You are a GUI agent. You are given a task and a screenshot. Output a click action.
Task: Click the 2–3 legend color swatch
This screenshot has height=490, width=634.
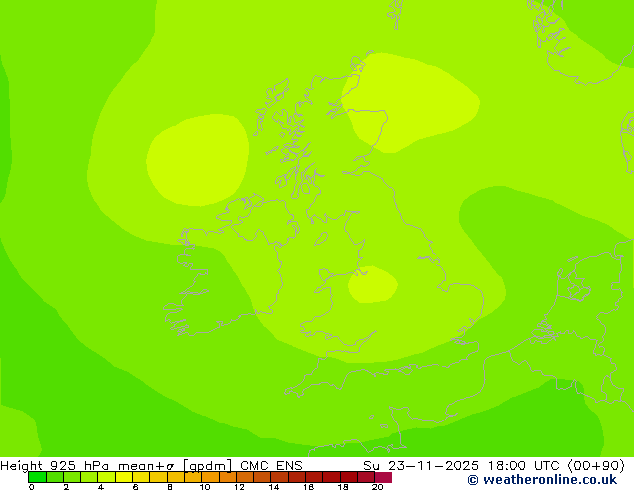coord(72,477)
